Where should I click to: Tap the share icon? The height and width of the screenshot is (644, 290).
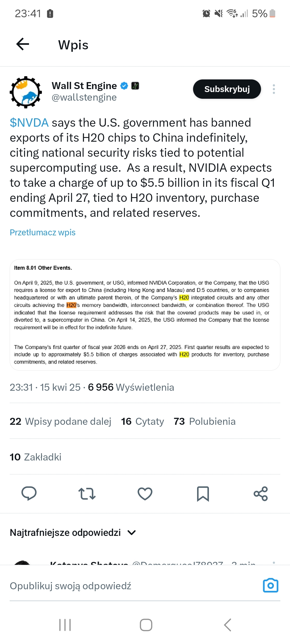(261, 493)
